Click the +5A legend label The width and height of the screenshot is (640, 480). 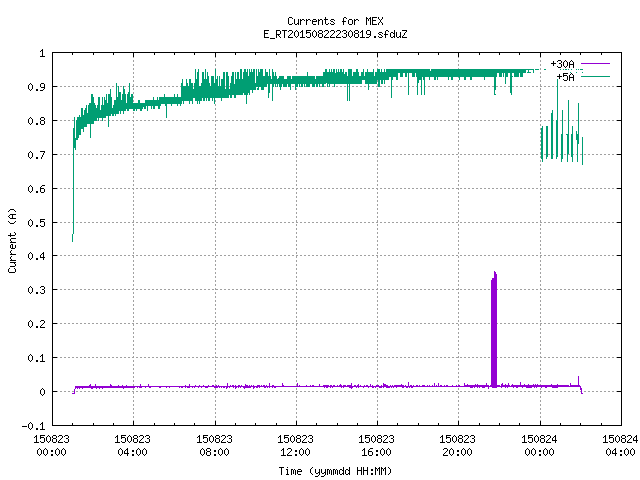click(566, 77)
